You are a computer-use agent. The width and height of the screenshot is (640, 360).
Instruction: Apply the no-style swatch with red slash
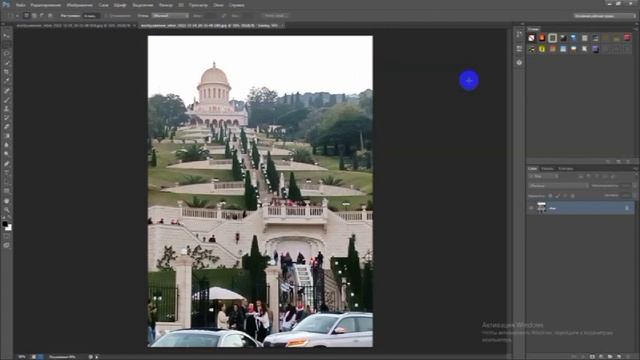pos(531,38)
